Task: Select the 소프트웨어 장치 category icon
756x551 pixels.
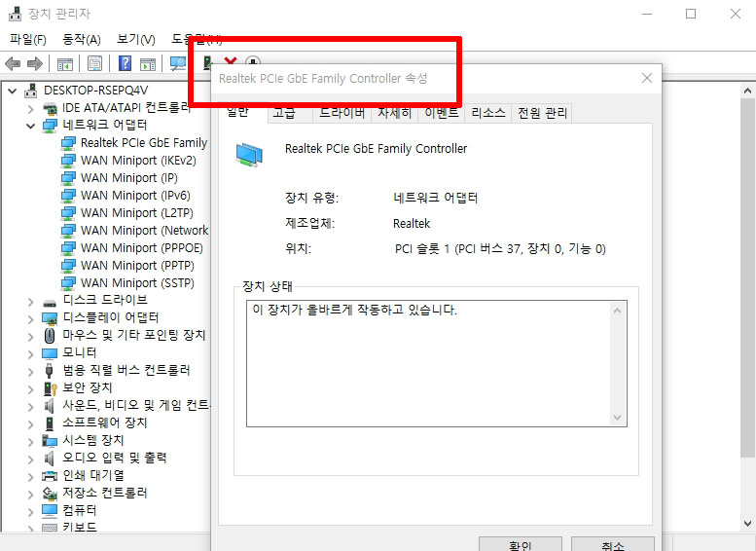Action: click(x=50, y=423)
